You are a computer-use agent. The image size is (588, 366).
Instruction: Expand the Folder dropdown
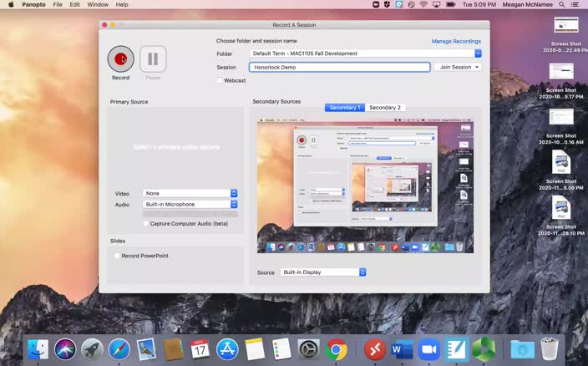pyautogui.click(x=478, y=53)
